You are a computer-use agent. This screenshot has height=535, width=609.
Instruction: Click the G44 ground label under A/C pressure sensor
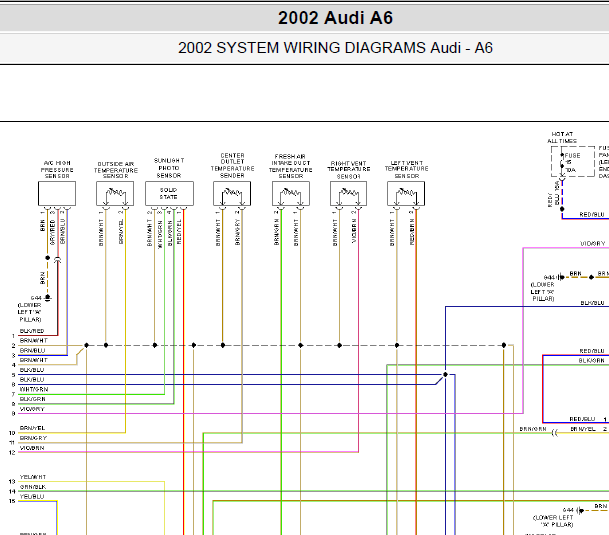coord(36,298)
